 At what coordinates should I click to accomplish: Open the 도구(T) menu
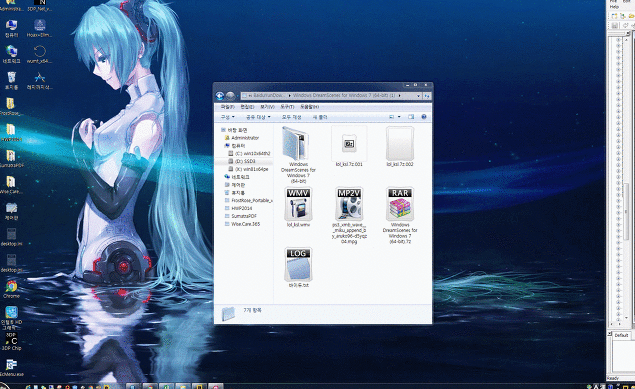coord(287,107)
